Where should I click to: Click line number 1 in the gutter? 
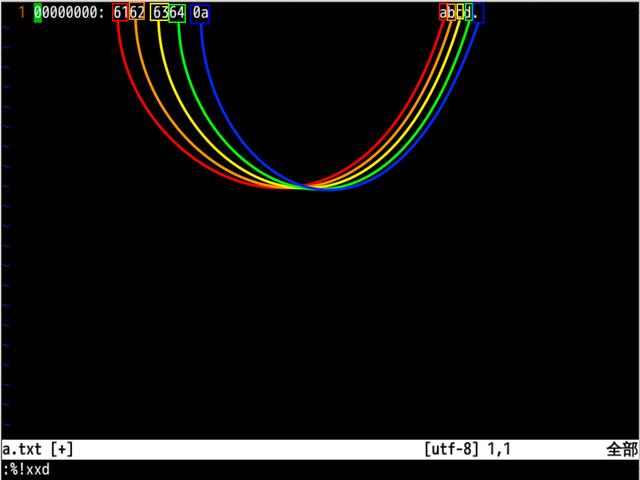coord(22,13)
